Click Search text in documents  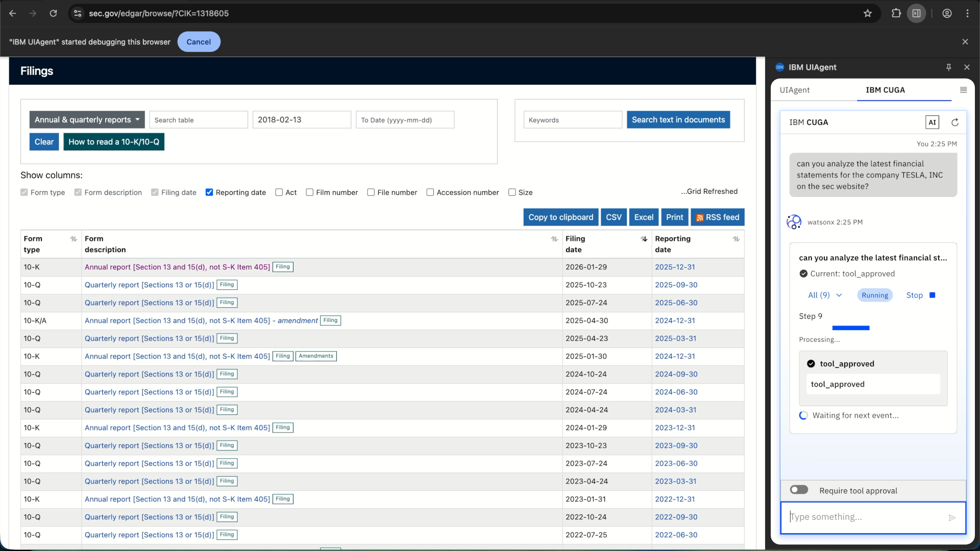pyautogui.click(x=678, y=120)
